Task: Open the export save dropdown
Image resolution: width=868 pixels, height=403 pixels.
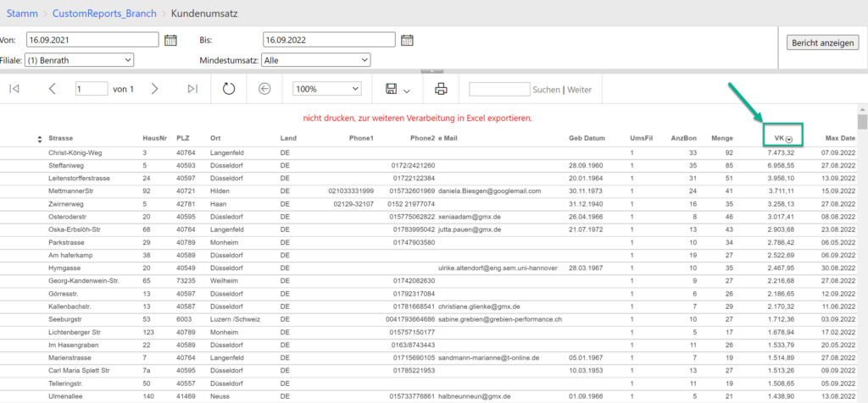Action: pyautogui.click(x=398, y=89)
